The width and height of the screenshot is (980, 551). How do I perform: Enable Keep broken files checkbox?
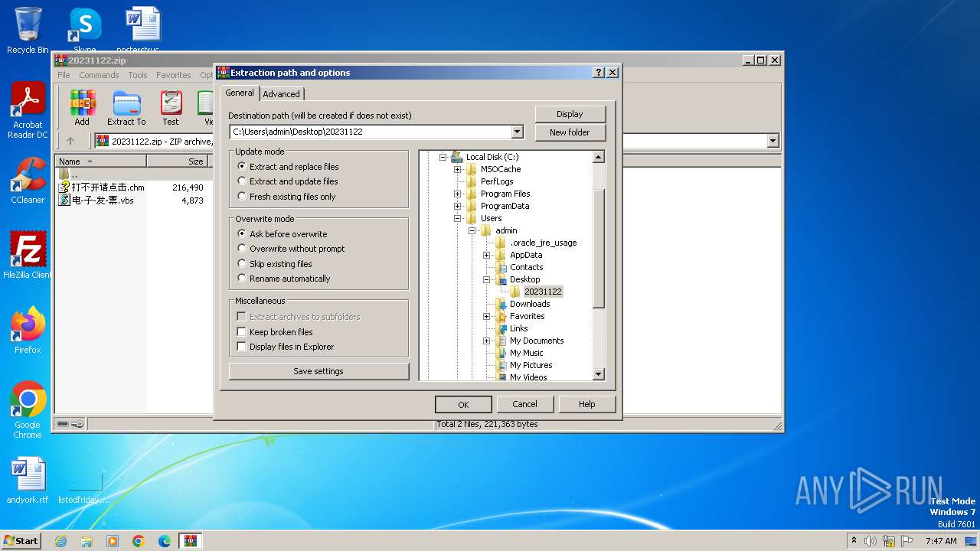[x=242, y=332]
